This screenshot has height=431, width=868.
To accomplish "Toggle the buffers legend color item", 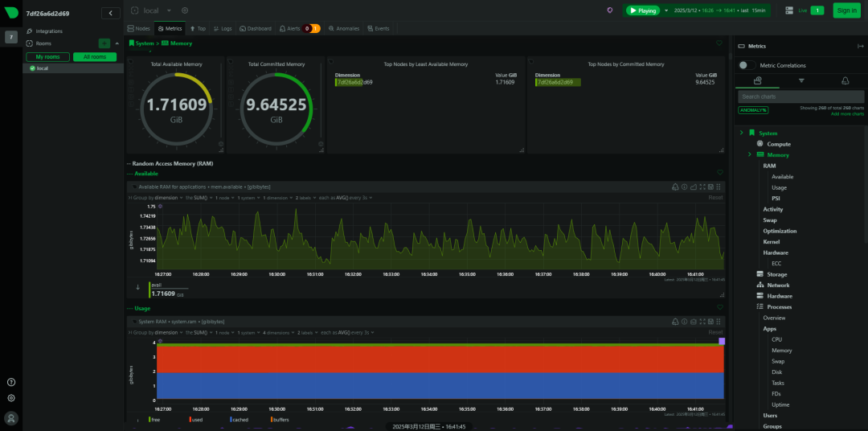I will tap(280, 420).
